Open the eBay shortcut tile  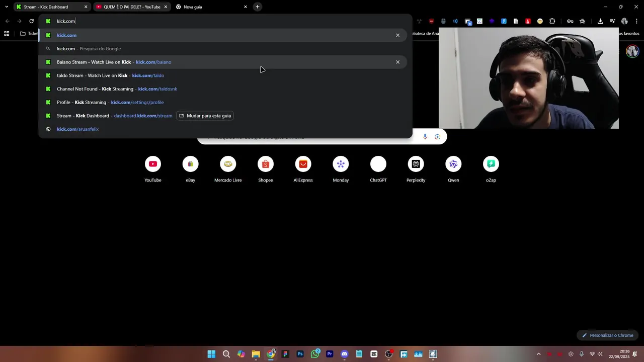(190, 169)
